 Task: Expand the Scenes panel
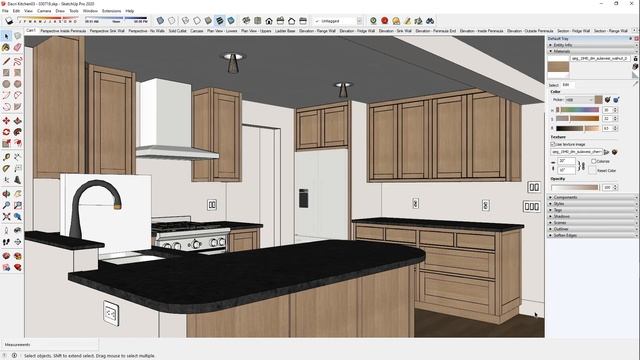click(x=593, y=223)
